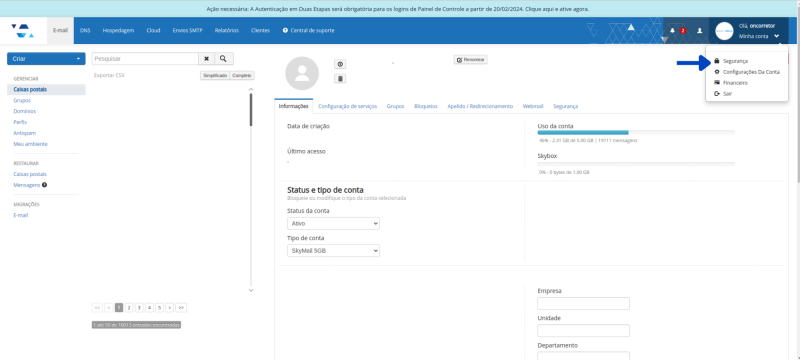Open Domínios in left sidebar
Image resolution: width=800 pixels, height=360 pixels.
[24, 111]
